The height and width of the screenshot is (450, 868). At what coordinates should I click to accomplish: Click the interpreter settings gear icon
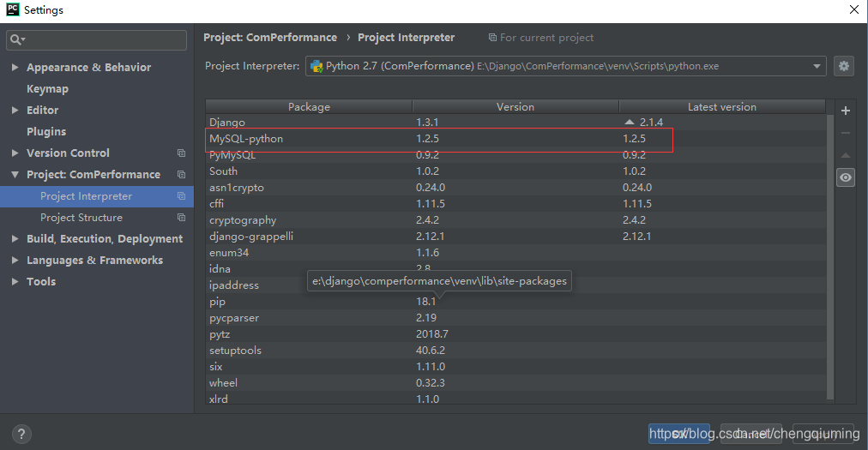click(x=844, y=66)
